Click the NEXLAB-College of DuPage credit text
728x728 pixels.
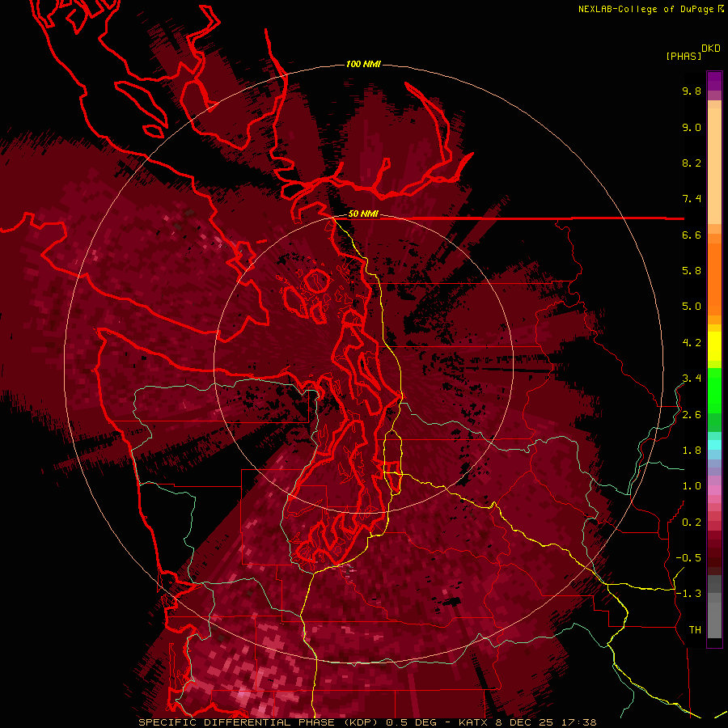point(646,9)
